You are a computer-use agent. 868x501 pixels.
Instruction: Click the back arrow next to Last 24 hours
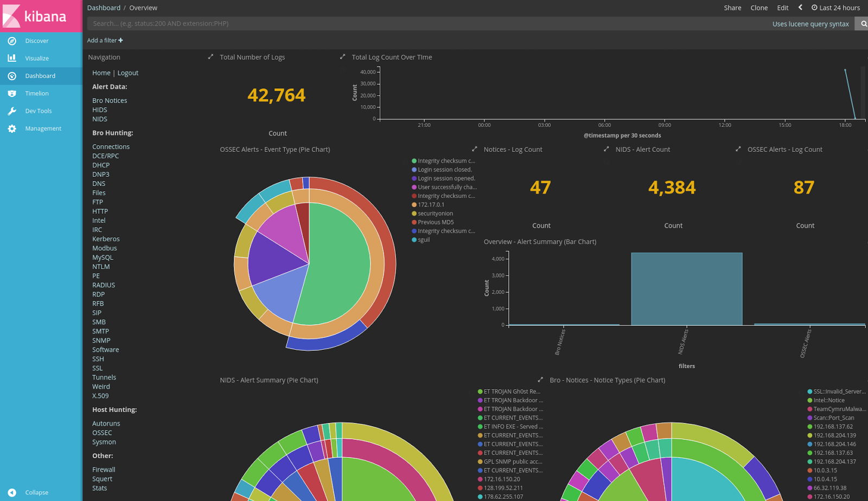(800, 8)
